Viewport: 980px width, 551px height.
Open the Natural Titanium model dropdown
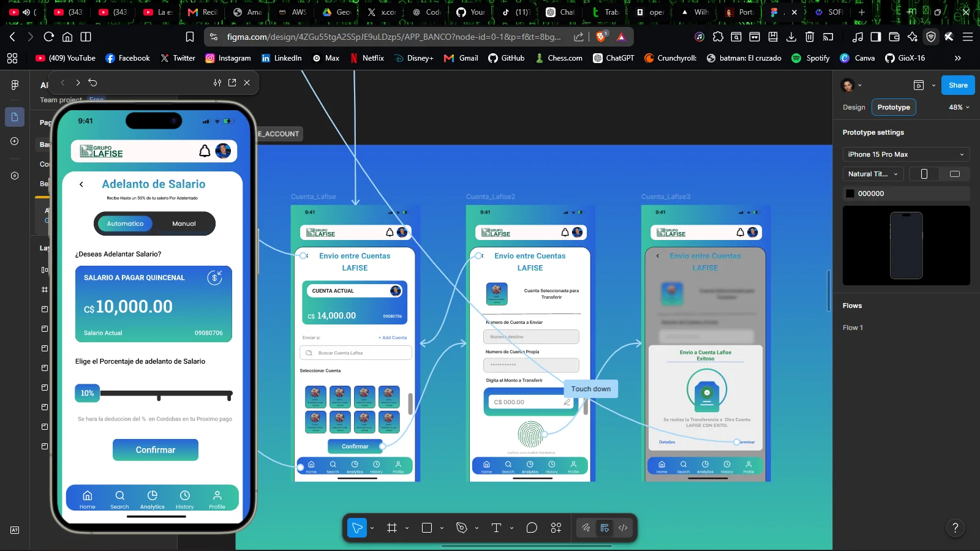[873, 174]
